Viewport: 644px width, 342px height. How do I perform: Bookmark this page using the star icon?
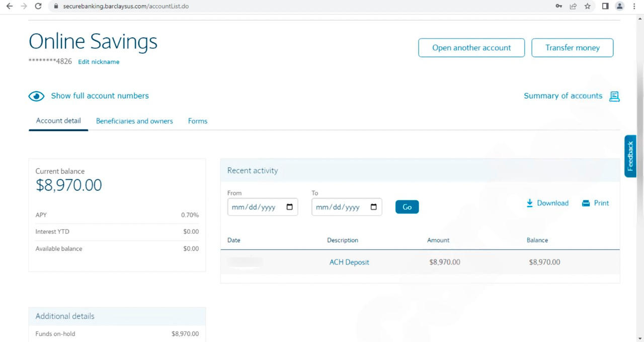point(588,6)
